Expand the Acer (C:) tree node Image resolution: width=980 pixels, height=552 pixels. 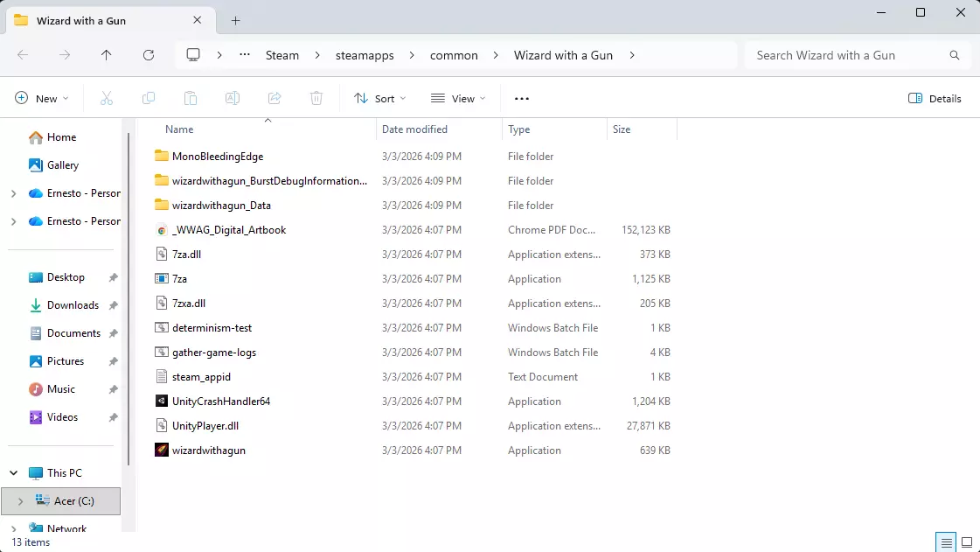20,501
